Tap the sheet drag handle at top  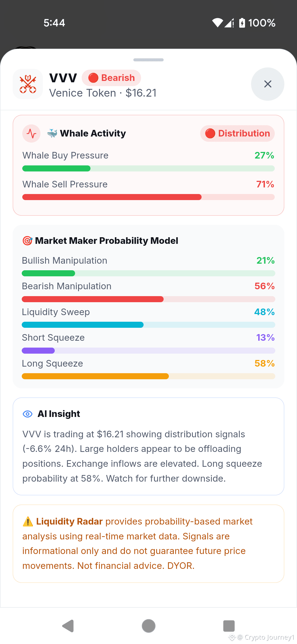[x=148, y=60]
